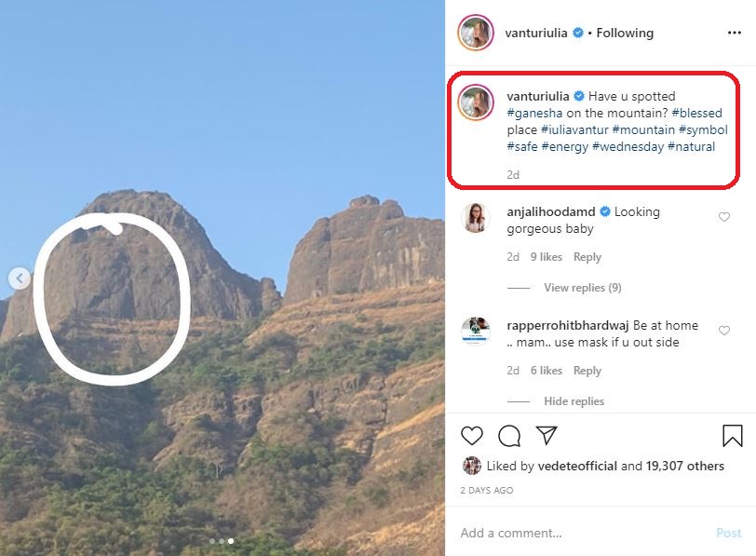756x556 pixels.
Task: Open the comment bubble icon
Action: click(x=509, y=436)
